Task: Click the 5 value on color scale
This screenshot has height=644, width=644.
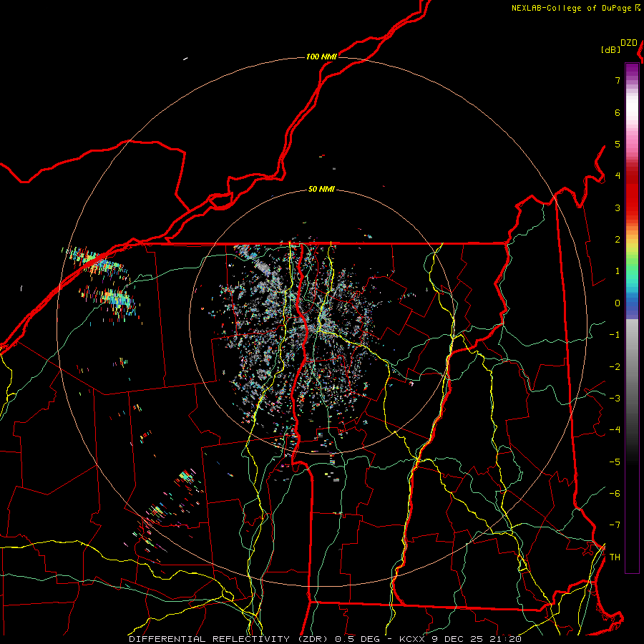Action: 618,145
